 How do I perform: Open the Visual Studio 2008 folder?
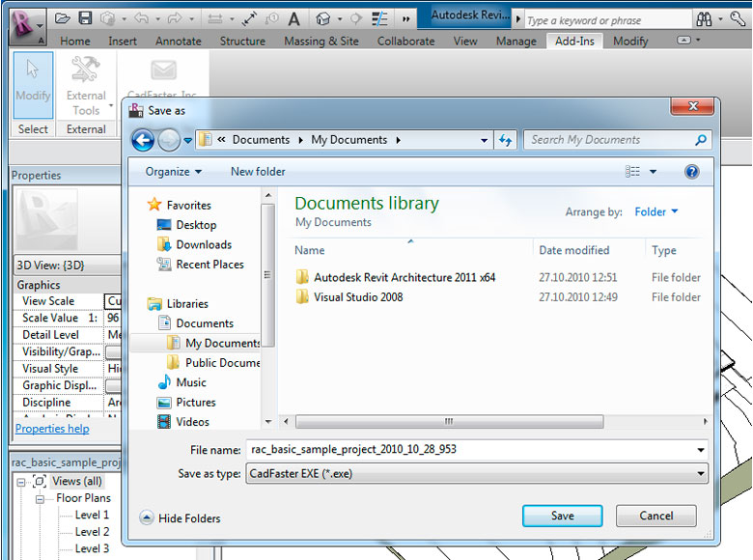[x=358, y=296]
